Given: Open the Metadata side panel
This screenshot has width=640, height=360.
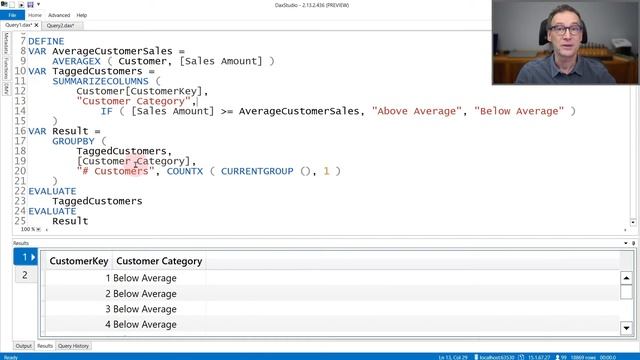Looking at the screenshot, I should point(6,43).
